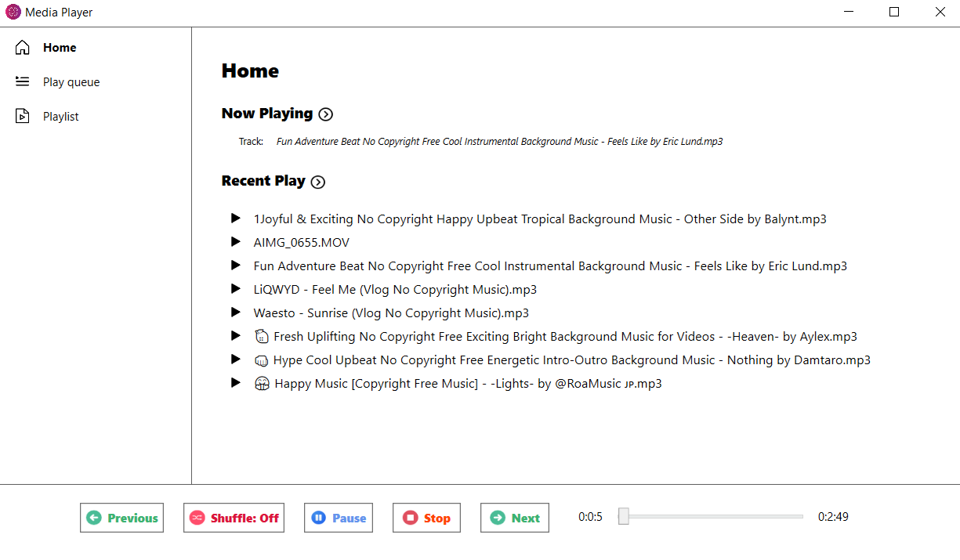Switch to the Playlist view
This screenshot has height=560, width=960.
pos(60,116)
